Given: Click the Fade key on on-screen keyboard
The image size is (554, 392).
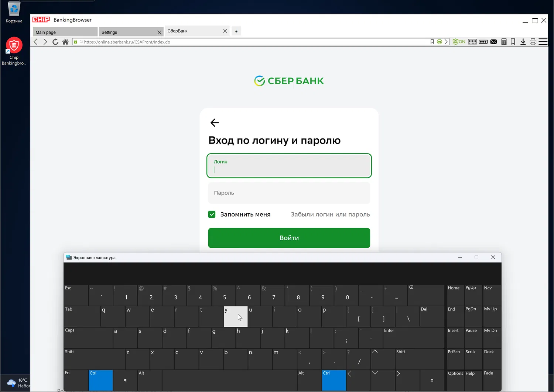Looking at the screenshot, I should point(492,381).
